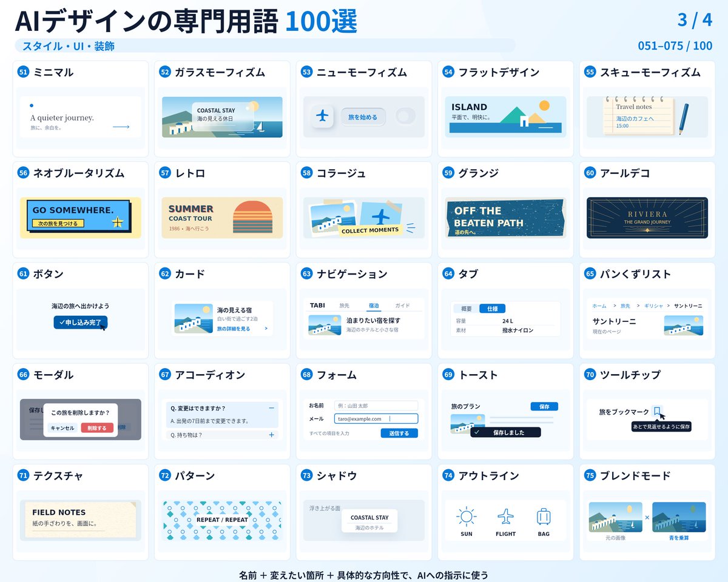The image size is (728, 582).
Task: Click the COLLECT MOMENTS yellow label
Action: coord(370,230)
